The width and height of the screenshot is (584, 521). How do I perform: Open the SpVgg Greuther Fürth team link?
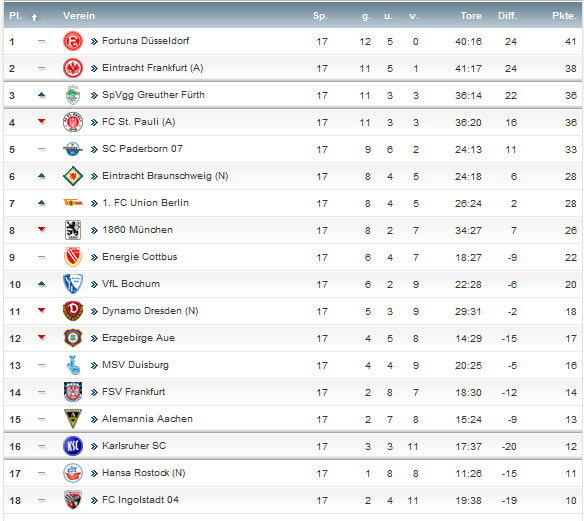click(153, 95)
